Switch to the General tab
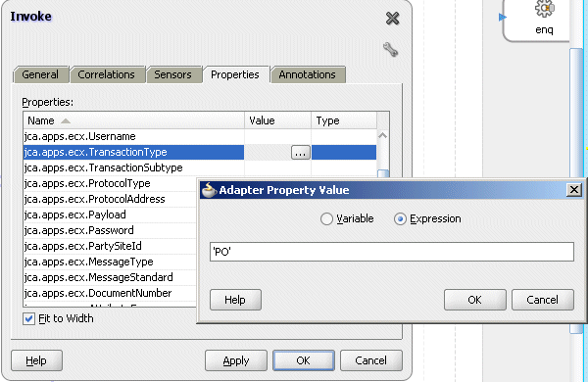The height and width of the screenshot is (382, 588). point(40,74)
